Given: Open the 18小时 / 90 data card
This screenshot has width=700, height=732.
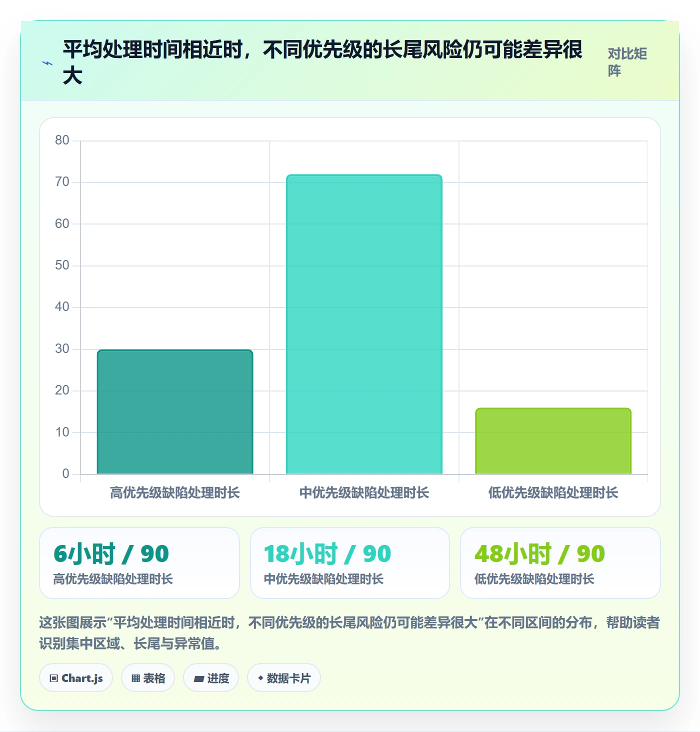Looking at the screenshot, I should pos(350,563).
